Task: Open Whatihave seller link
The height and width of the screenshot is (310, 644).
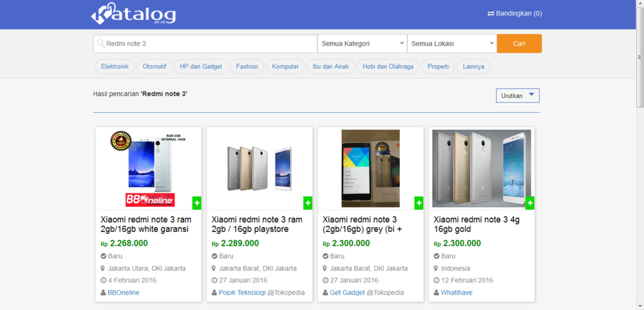Action: tap(457, 293)
